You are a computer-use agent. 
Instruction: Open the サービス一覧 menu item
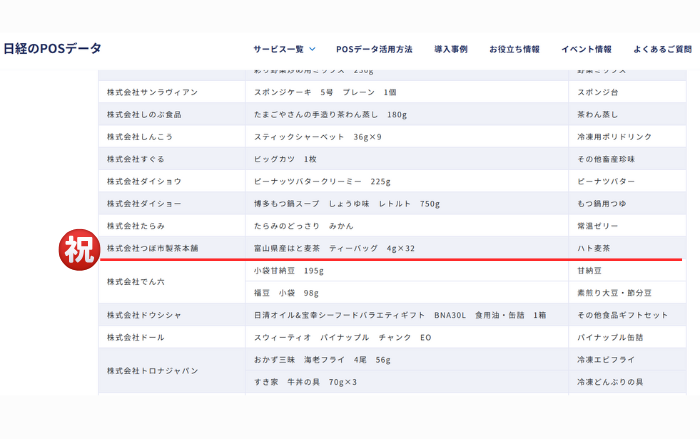tap(279, 49)
